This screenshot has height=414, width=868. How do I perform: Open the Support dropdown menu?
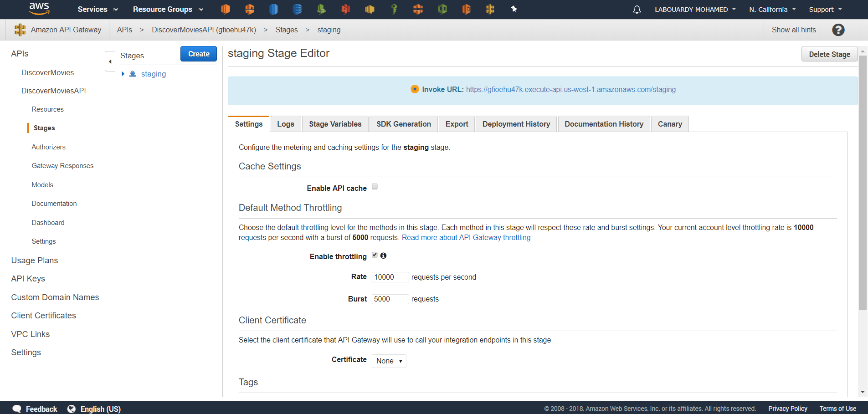(825, 9)
